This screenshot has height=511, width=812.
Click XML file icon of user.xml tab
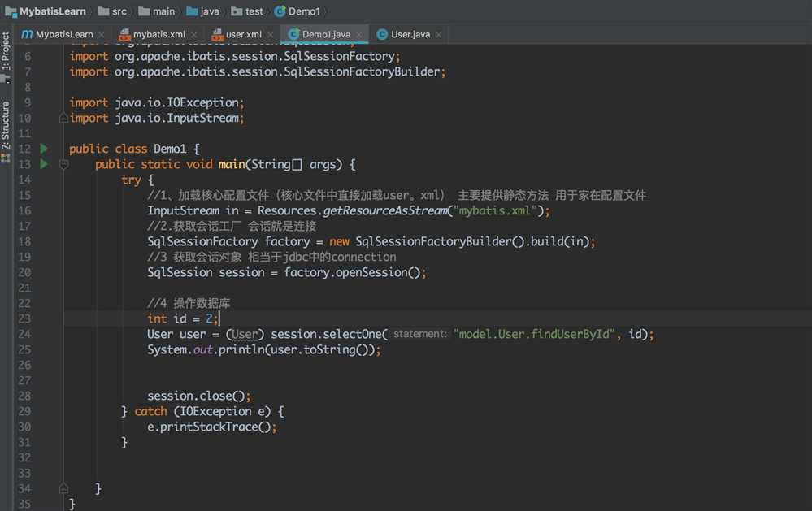click(x=217, y=34)
